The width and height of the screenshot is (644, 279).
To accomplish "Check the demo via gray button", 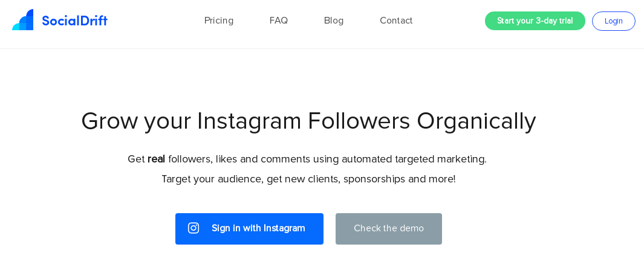I will coord(389,228).
